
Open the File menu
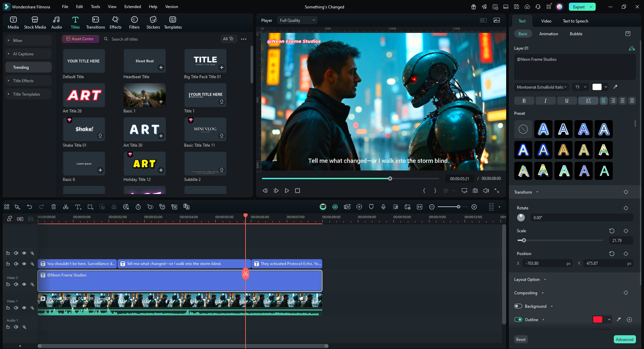(x=65, y=7)
